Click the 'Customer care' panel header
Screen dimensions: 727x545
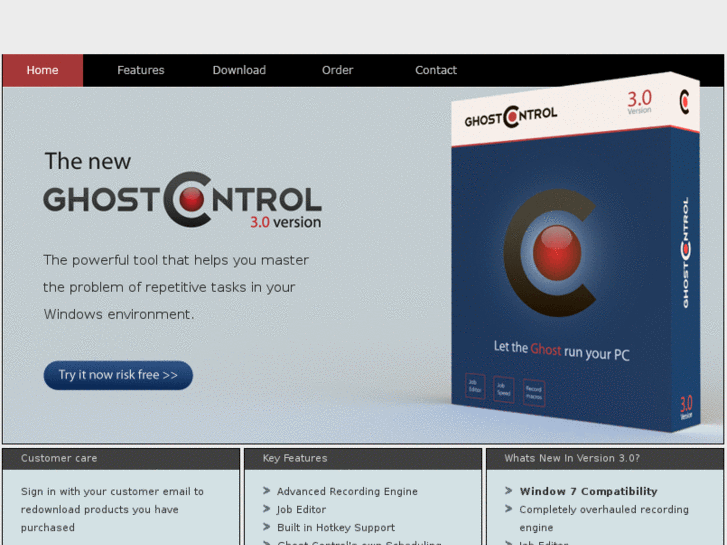[121, 458]
